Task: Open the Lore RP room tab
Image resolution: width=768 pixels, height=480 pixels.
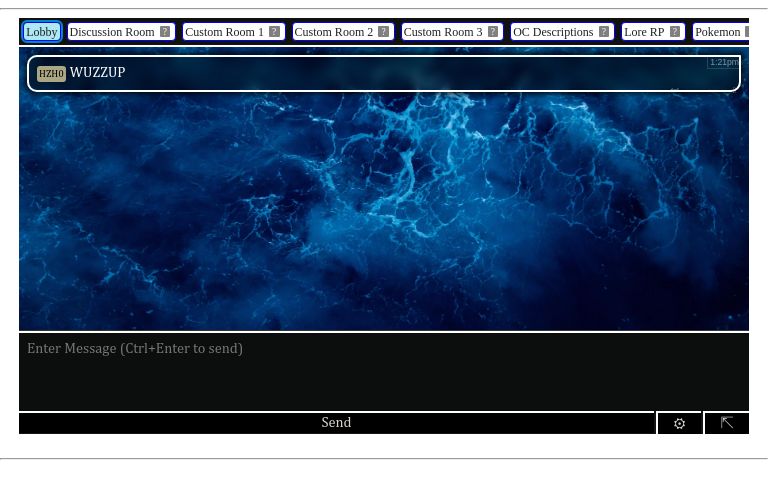Action: coord(643,32)
